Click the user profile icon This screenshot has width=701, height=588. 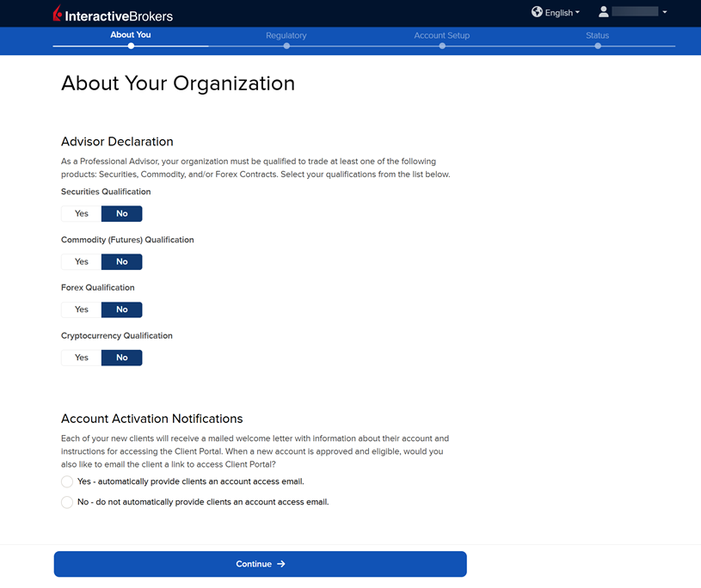(x=604, y=12)
